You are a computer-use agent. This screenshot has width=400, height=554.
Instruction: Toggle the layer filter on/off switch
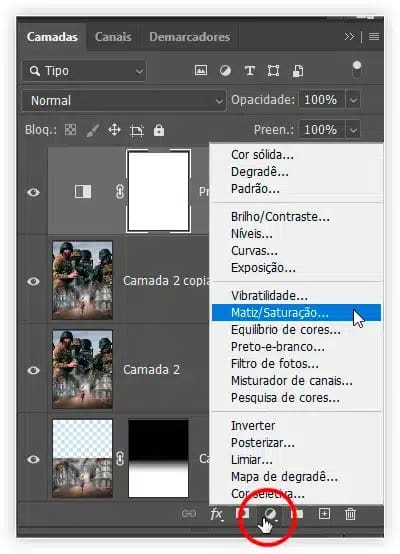[357, 69]
